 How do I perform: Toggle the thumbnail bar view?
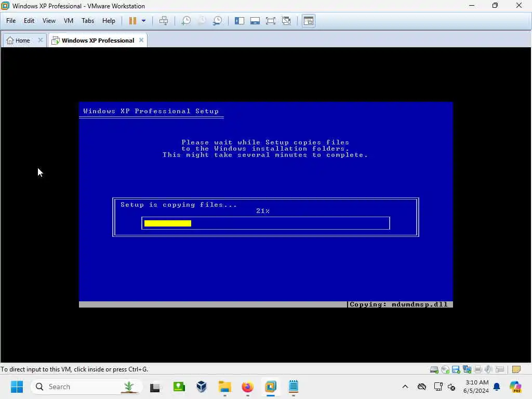[x=255, y=21]
